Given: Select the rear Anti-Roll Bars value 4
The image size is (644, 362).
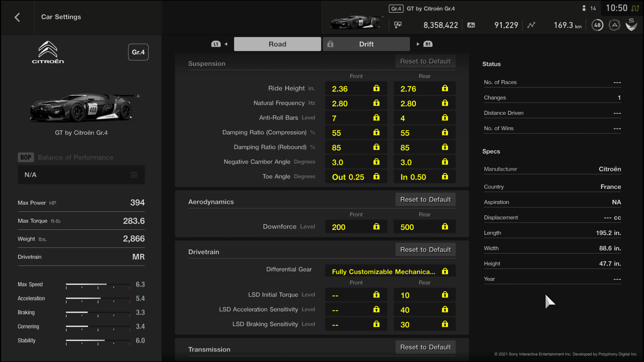Looking at the screenshot, I should (424, 118).
